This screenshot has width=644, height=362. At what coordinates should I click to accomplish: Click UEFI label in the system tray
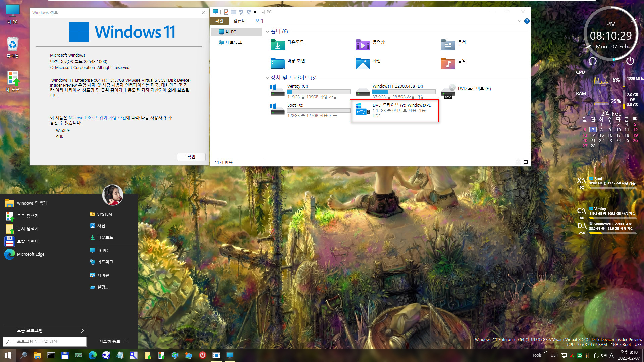554,355
